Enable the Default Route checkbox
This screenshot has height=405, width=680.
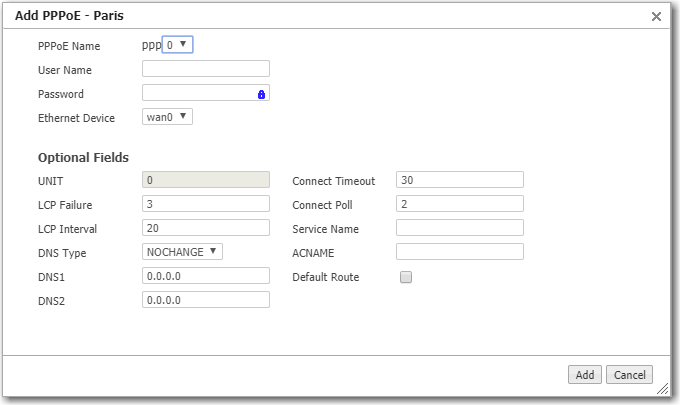click(x=406, y=277)
